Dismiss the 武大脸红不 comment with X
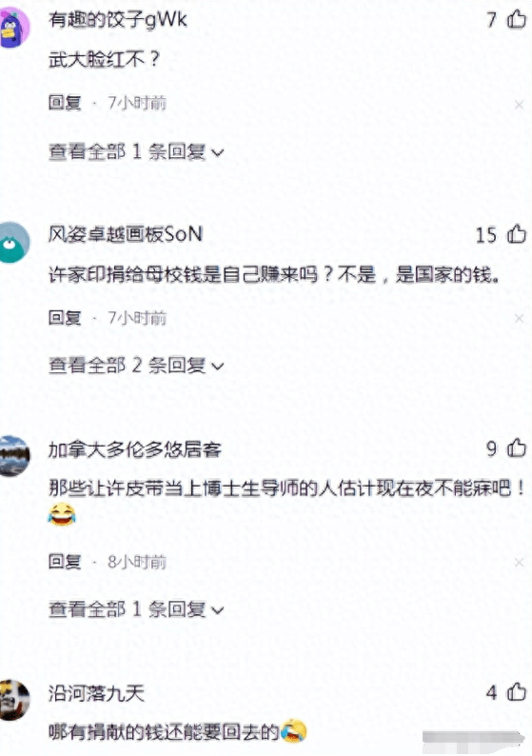This screenshot has height=756, width=532. pyautogui.click(x=519, y=104)
